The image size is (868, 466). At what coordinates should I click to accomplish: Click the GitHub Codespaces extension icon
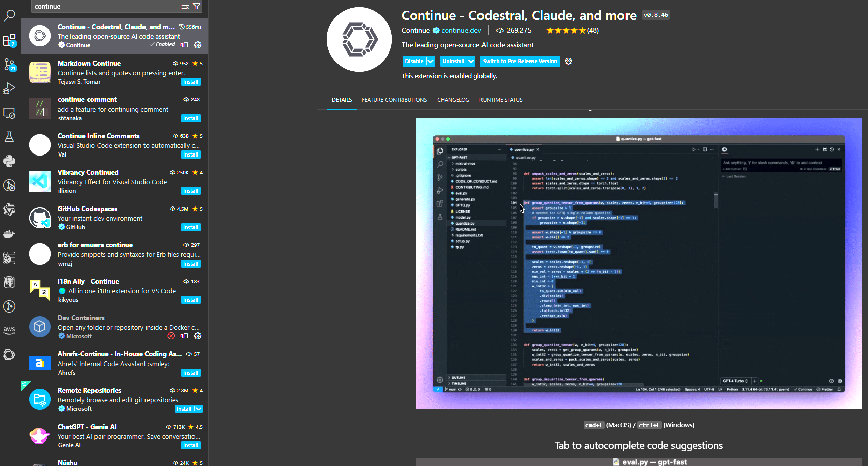(x=40, y=218)
